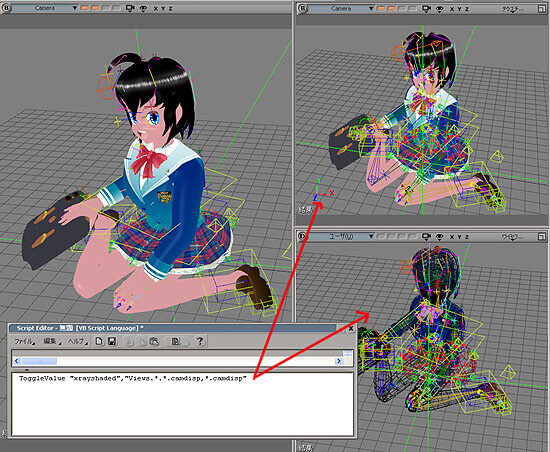This screenshot has height=452, width=550.
Task: Click Run script icon in Script Editor
Action: point(176,341)
